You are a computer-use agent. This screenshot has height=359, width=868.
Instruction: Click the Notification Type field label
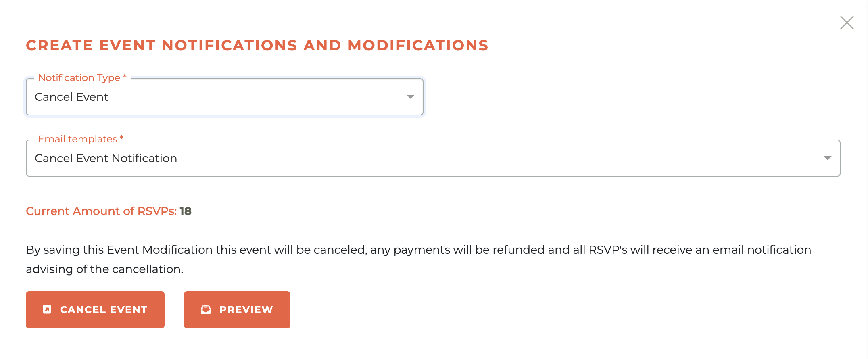click(79, 78)
